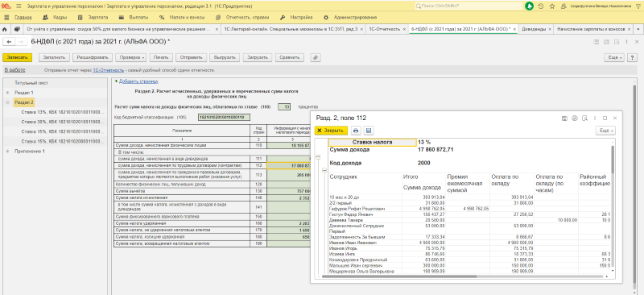Select Титульный лист in navigation tree
Viewport: 644px width, 295px height.
coord(31,83)
